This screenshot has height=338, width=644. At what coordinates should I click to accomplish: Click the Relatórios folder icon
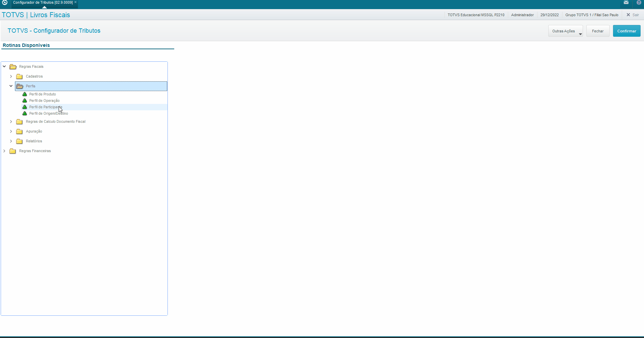coord(20,141)
